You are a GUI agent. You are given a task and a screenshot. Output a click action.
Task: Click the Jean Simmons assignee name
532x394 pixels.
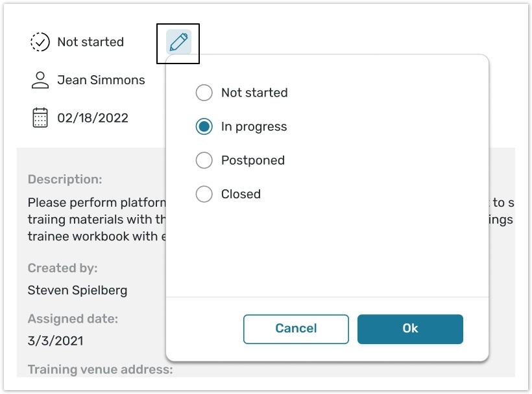pos(101,80)
